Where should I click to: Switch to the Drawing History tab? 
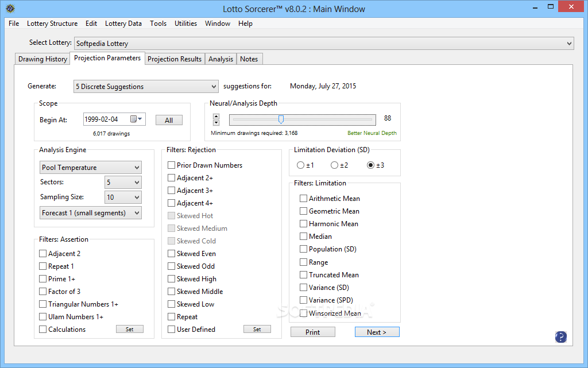42,59
